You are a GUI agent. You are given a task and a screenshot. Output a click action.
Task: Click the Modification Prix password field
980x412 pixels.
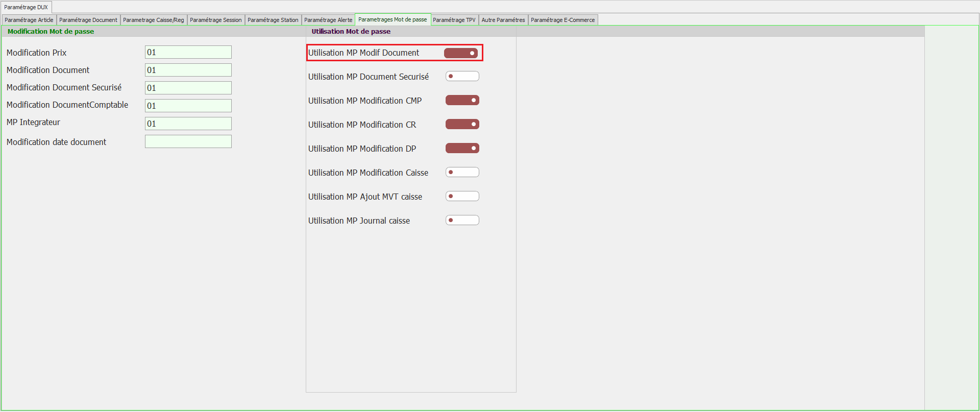pos(188,52)
